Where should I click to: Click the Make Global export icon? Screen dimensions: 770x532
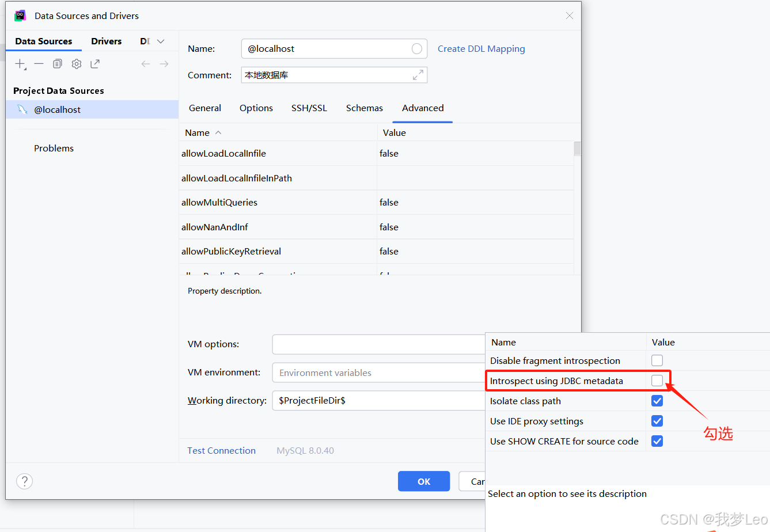[95, 64]
